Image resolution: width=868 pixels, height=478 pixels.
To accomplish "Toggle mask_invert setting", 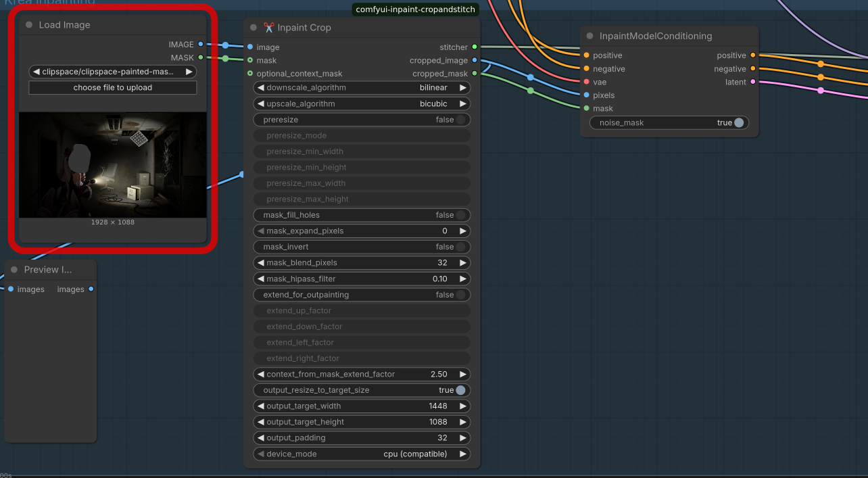I will pos(362,247).
